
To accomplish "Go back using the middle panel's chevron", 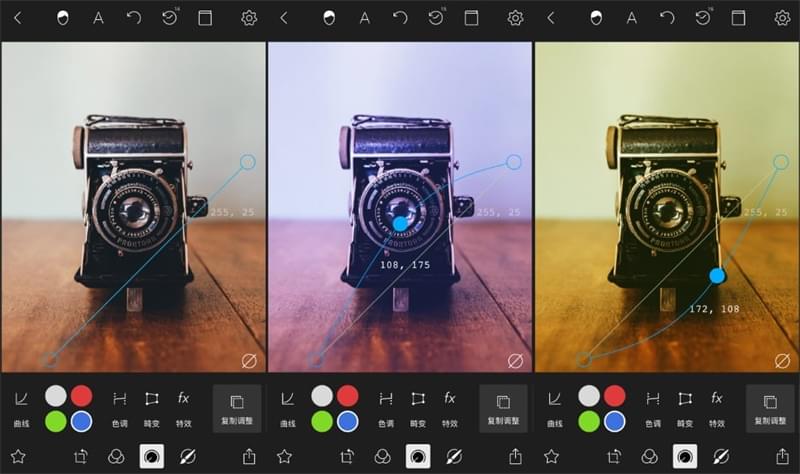I will (284, 18).
